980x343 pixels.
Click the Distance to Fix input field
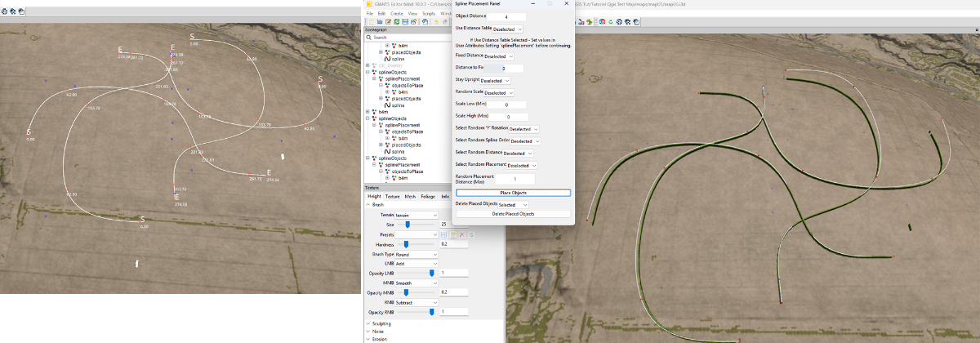(x=503, y=69)
